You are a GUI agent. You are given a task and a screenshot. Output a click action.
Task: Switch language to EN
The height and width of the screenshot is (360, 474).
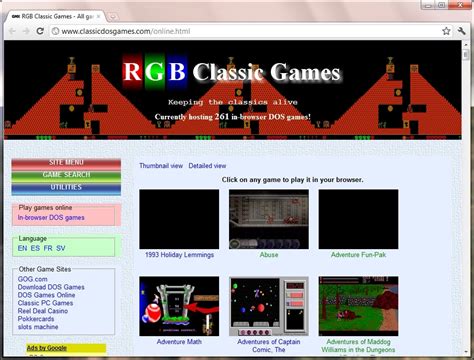click(22, 248)
